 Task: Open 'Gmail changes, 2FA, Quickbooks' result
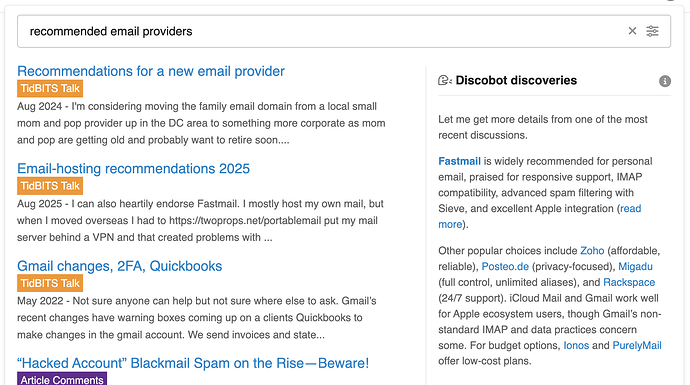click(x=120, y=266)
